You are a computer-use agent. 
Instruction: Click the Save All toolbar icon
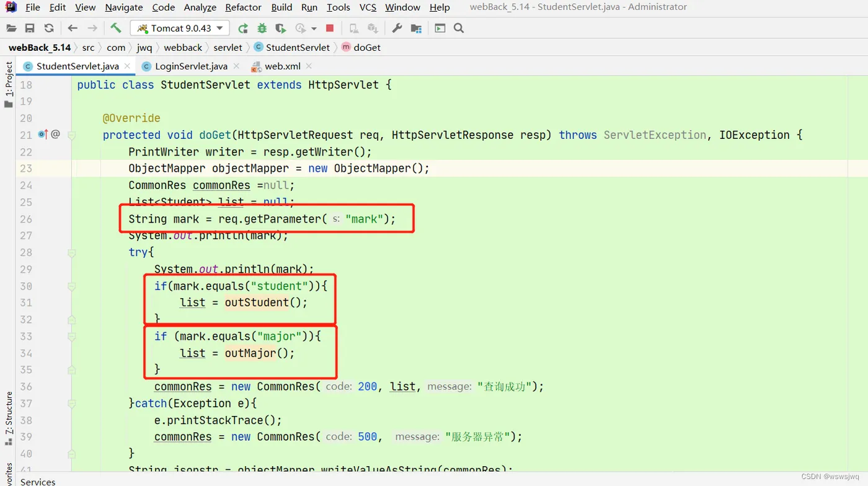[x=30, y=28]
